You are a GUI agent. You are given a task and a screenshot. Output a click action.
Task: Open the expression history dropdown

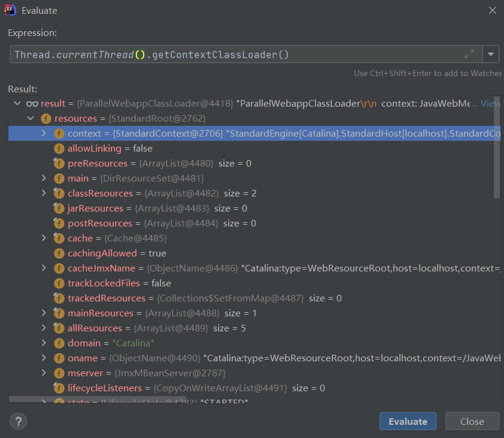coord(491,55)
